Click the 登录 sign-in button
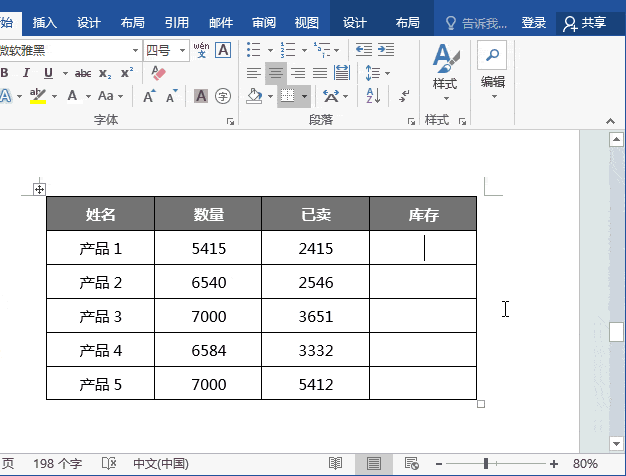626x476 pixels. tap(534, 22)
